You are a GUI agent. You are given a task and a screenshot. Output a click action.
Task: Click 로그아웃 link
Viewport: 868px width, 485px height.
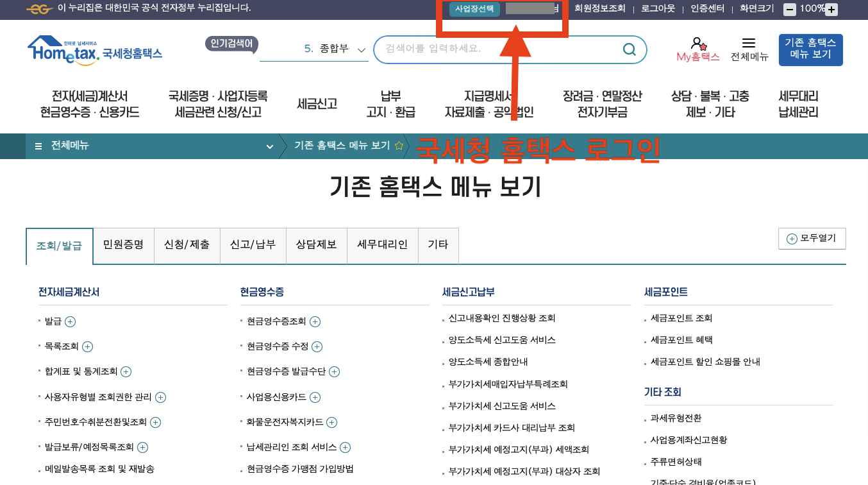click(658, 9)
